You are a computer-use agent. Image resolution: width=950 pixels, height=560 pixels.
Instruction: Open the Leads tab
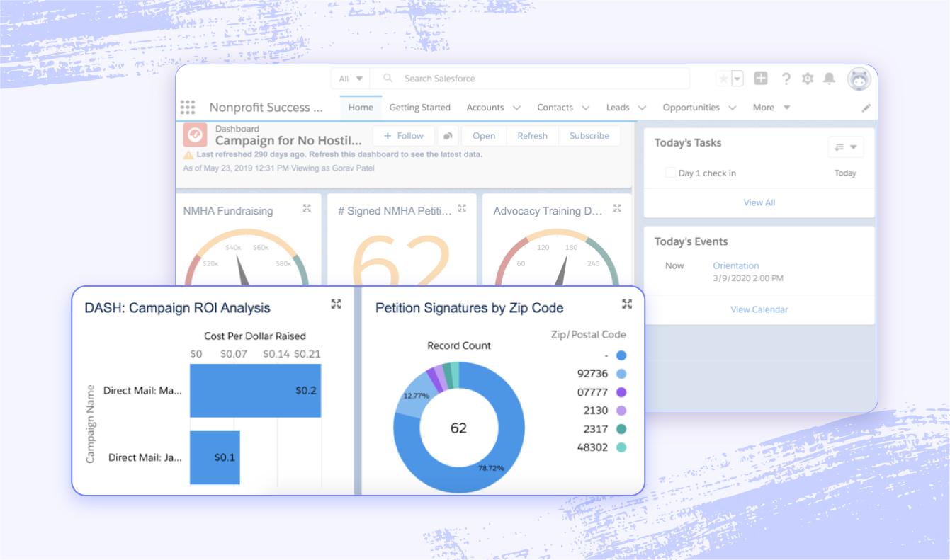pos(618,108)
